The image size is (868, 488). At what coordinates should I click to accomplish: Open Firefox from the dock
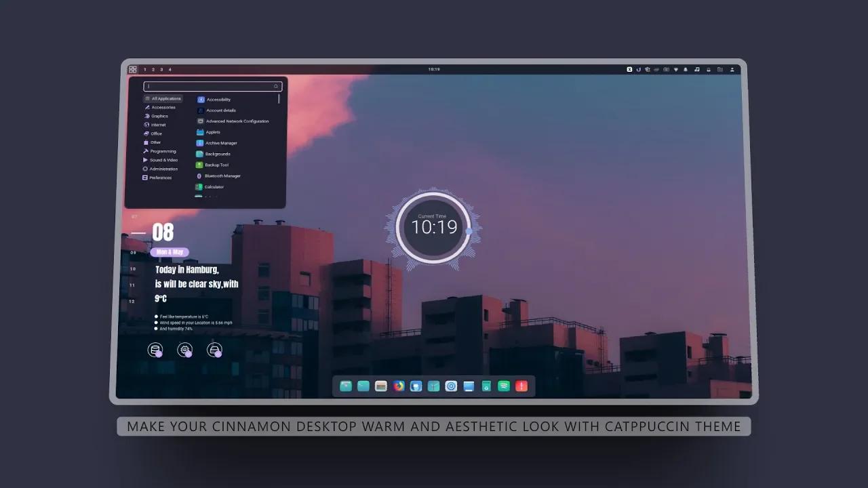[399, 386]
